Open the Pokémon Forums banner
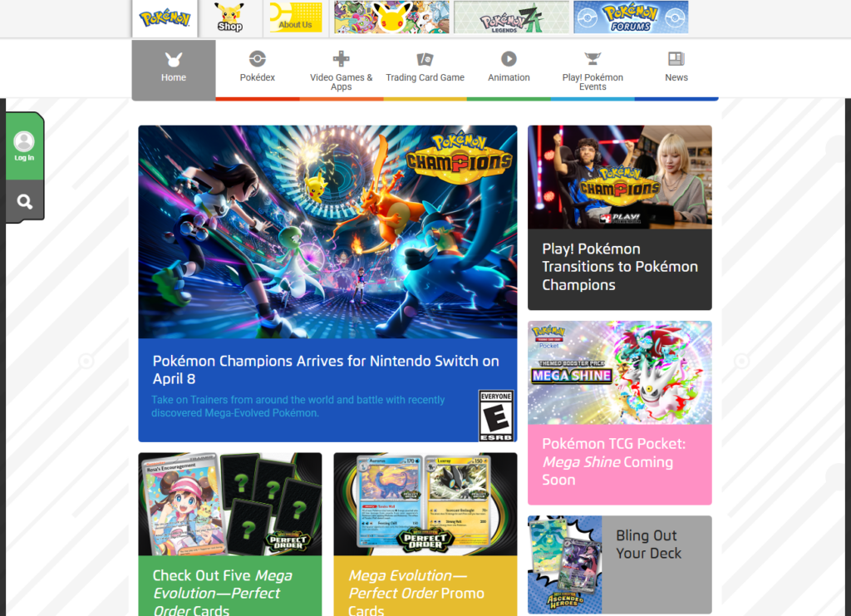The width and height of the screenshot is (851, 616). [x=630, y=17]
